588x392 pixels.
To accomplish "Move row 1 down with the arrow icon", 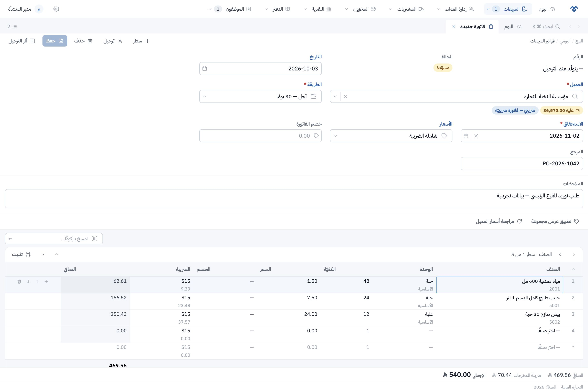I will click(28, 282).
